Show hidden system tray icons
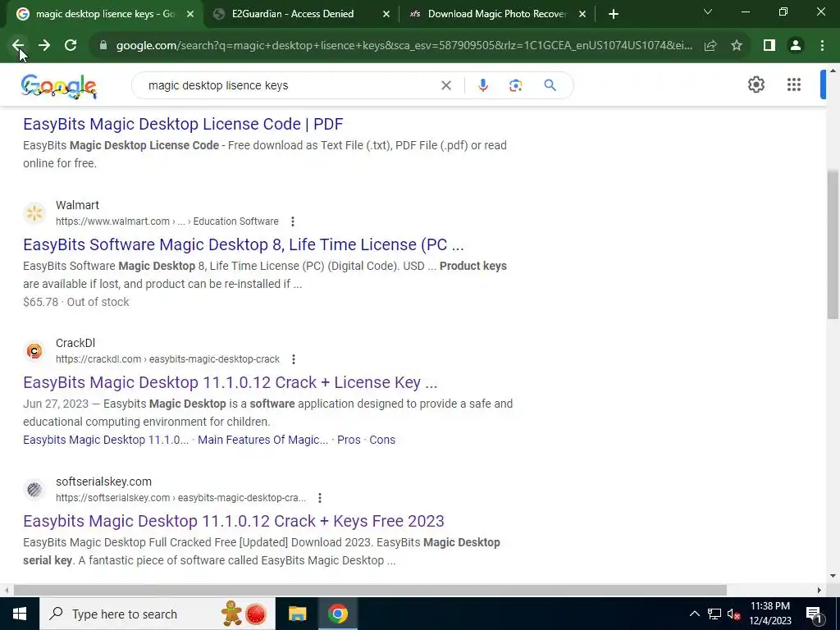This screenshot has width=840, height=630. (694, 614)
